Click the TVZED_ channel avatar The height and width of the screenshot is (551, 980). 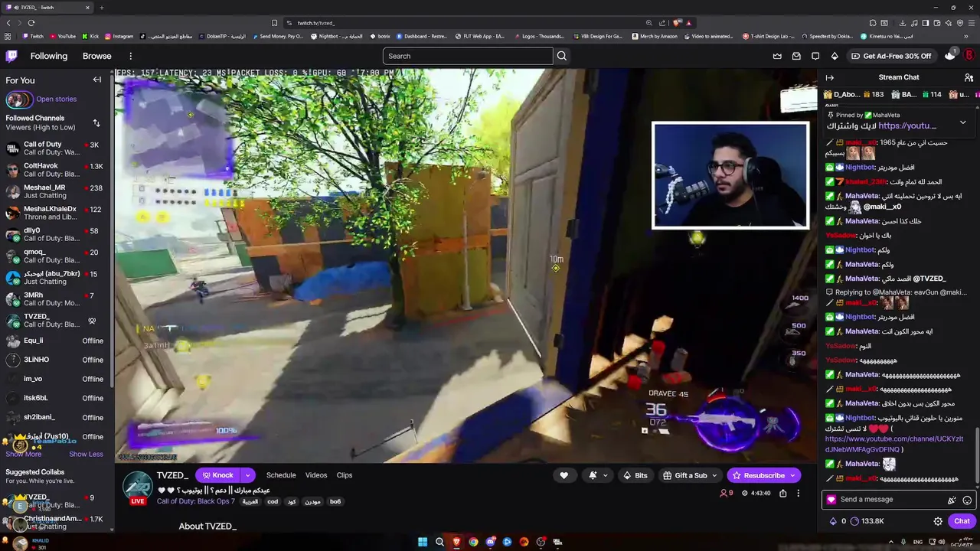tap(138, 486)
